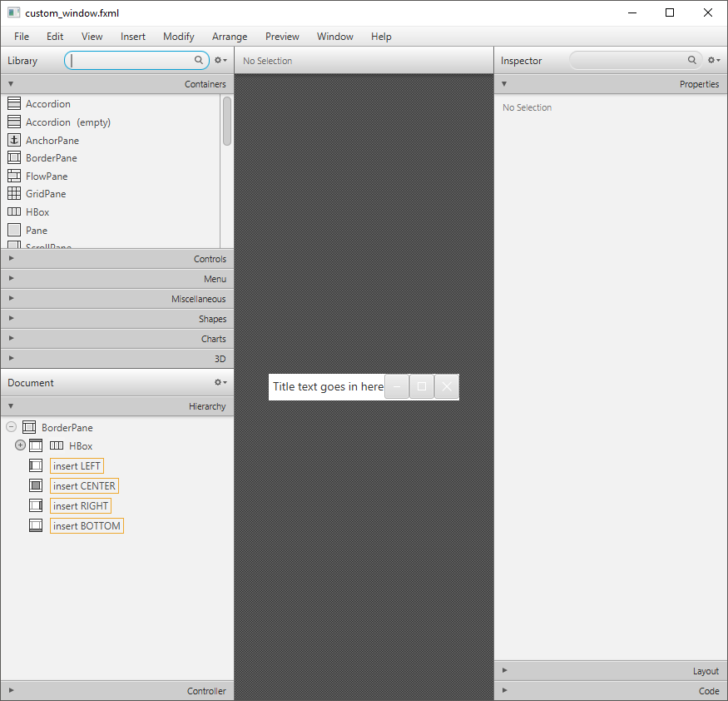Open the View menu
728x701 pixels.
[x=92, y=37]
